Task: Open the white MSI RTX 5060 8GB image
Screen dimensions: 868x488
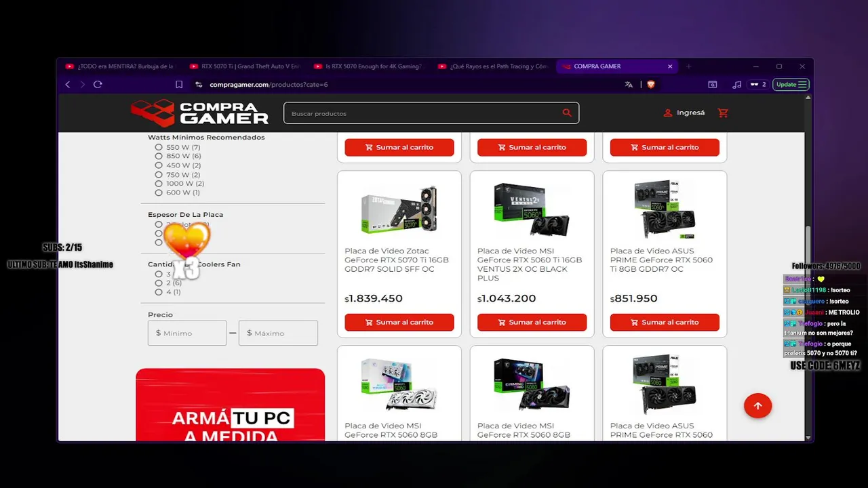Action: pyautogui.click(x=399, y=384)
